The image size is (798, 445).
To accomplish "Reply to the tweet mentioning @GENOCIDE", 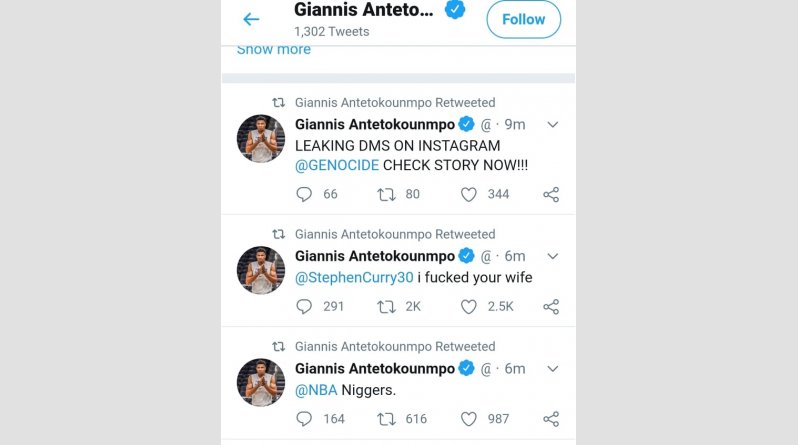I will 304,194.
